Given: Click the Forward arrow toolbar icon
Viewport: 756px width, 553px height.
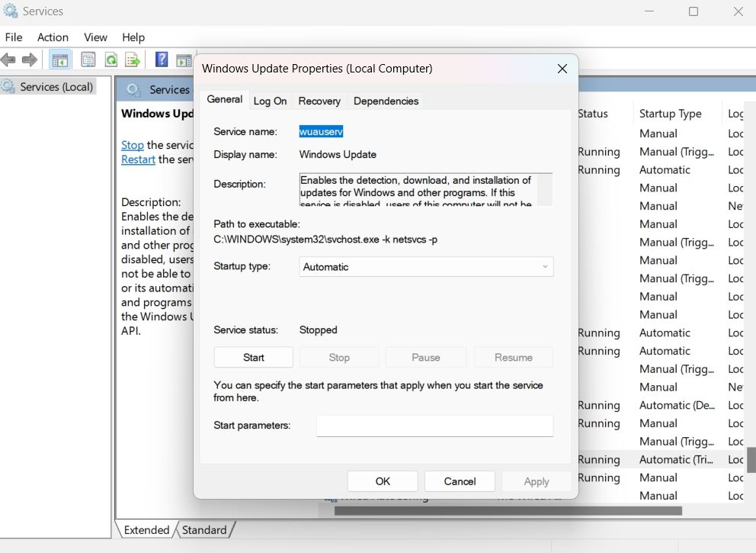Looking at the screenshot, I should 30,59.
